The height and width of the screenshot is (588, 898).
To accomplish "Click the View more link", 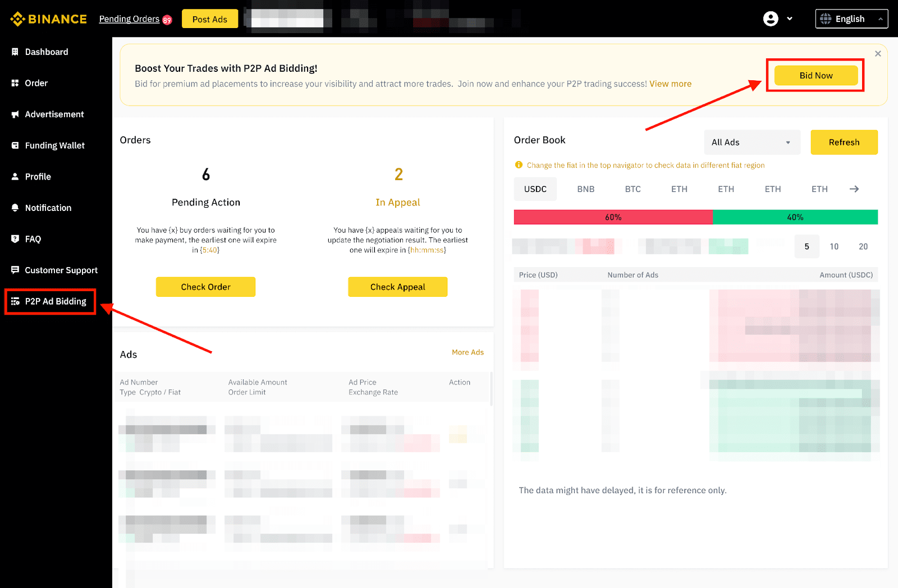I will click(x=670, y=84).
